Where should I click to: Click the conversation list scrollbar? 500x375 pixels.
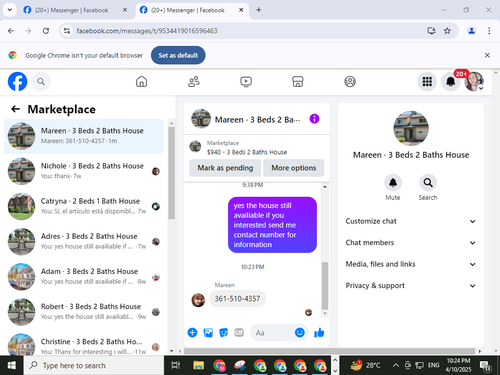point(171,173)
